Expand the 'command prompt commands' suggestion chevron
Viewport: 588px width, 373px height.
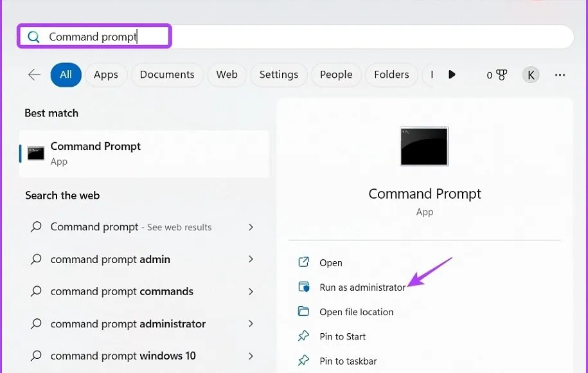pyautogui.click(x=251, y=291)
